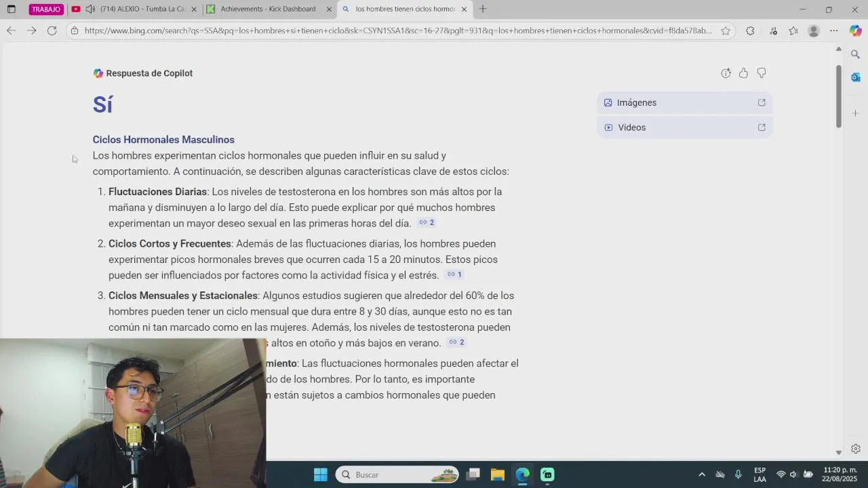Click the Ciclos Cortos y Frecuentes text

(170, 243)
